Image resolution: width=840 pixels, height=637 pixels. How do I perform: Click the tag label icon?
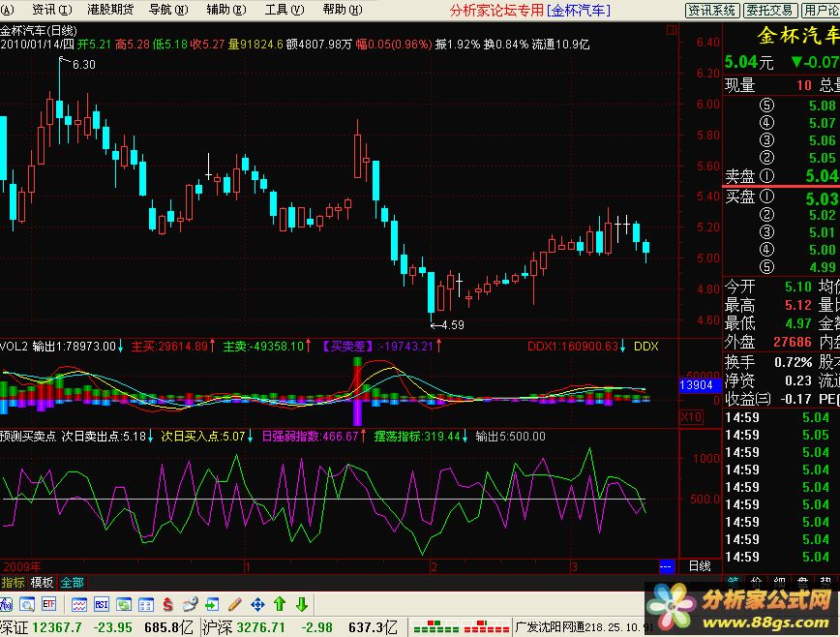pyautogui.click(x=191, y=605)
